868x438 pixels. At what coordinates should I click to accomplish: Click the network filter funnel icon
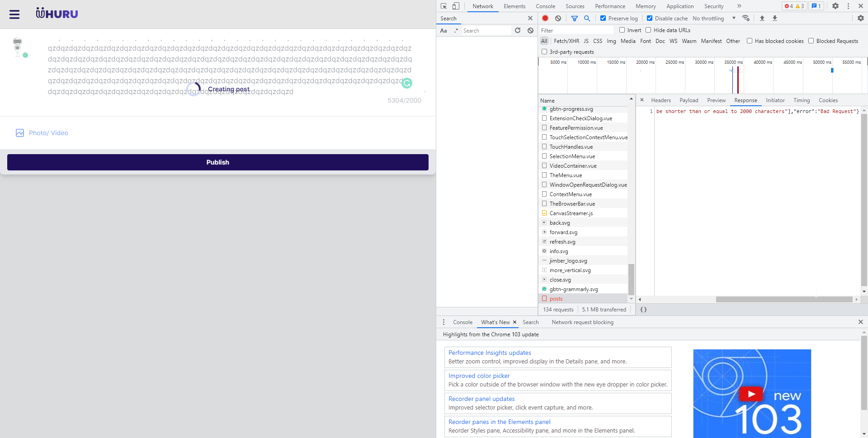point(575,18)
